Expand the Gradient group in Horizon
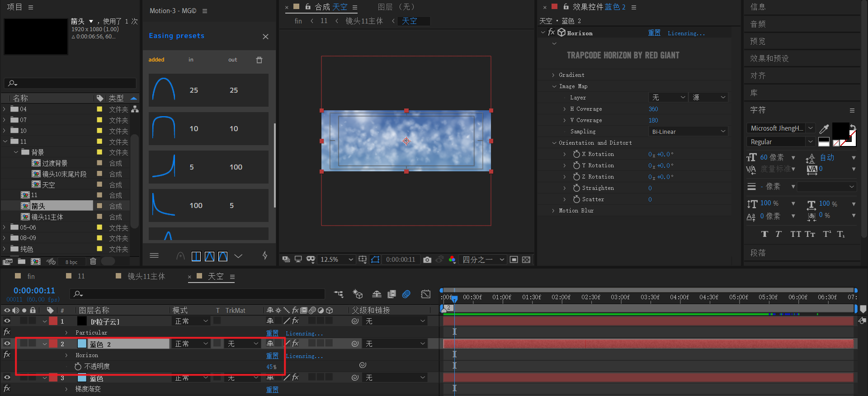 click(x=553, y=75)
